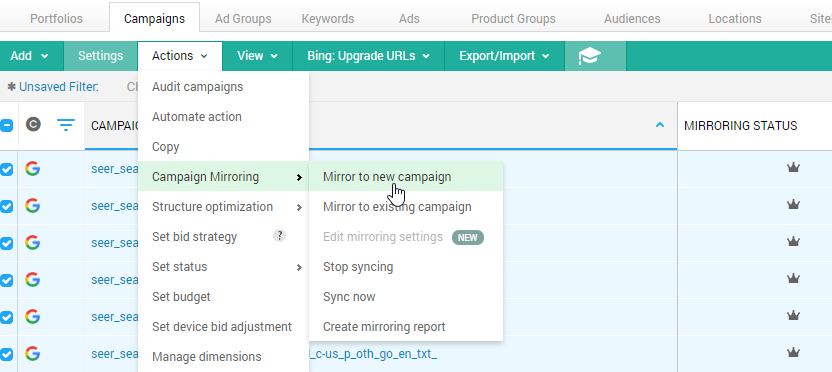
Task: Select Sync now
Action: (406, 297)
